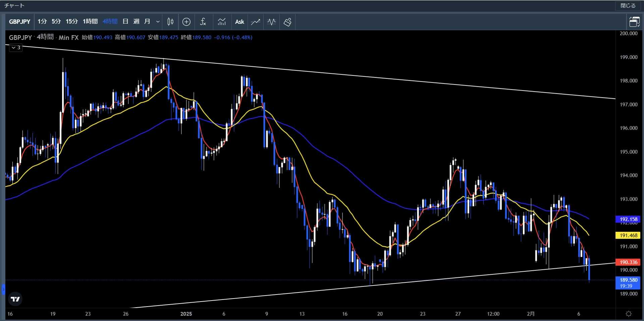Click the 12:00 time axis label
Viewport: 644px width, 321px height.
[x=493, y=314]
